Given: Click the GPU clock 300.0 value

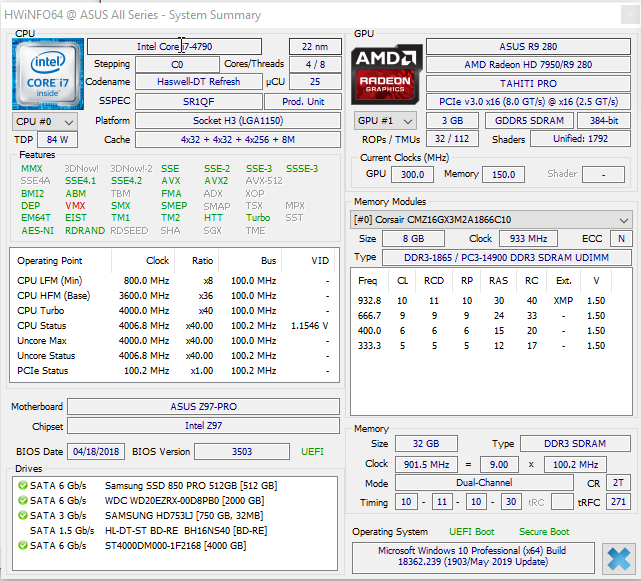Looking at the screenshot, I should 412,175.
